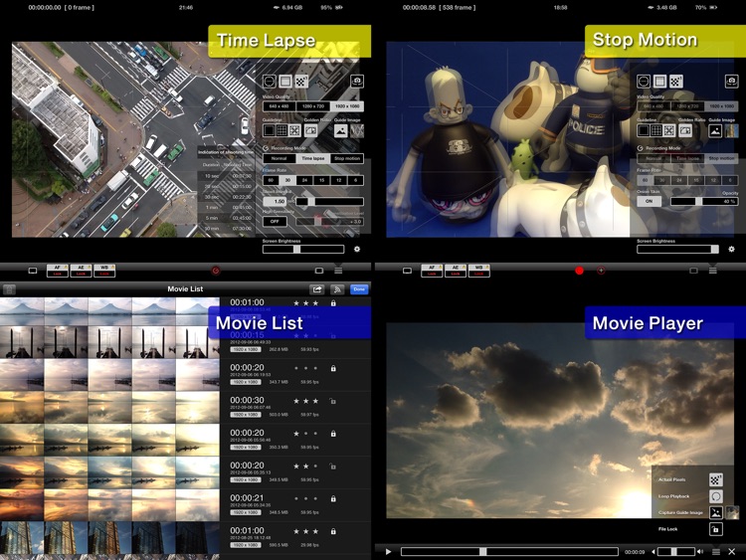Screen dimensions: 746x560
Task: Open options menu icon in Movie Player bar
Action: (x=715, y=552)
